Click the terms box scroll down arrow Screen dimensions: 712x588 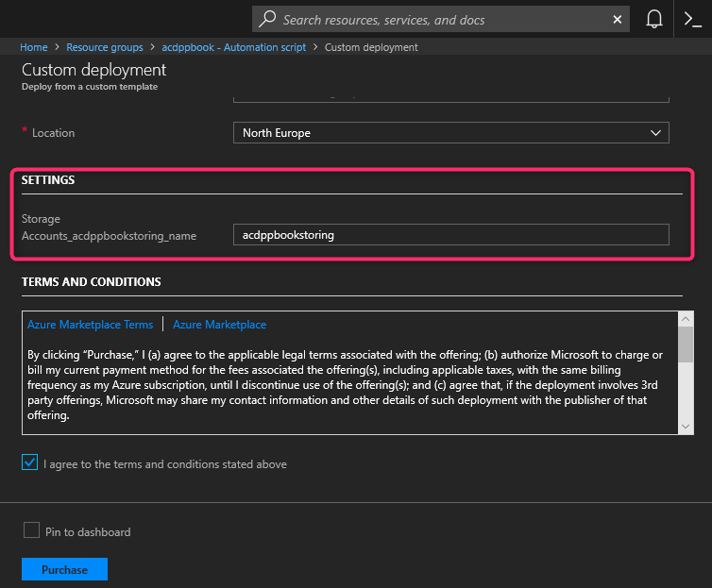coord(687,427)
